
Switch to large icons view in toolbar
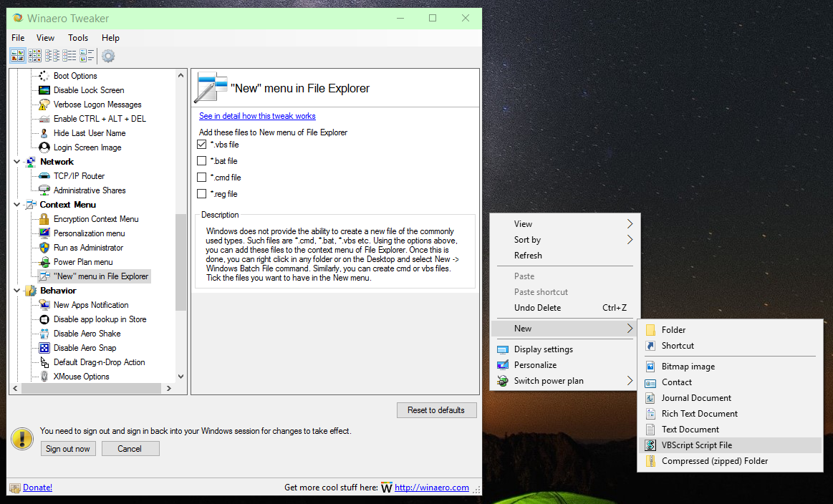pos(17,55)
